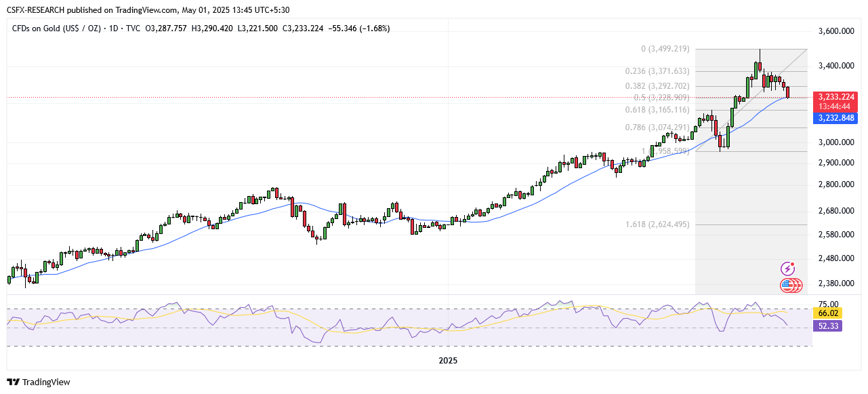Click the purple lightning event icon
Viewport: 868px width, 394px height.
click(x=787, y=269)
